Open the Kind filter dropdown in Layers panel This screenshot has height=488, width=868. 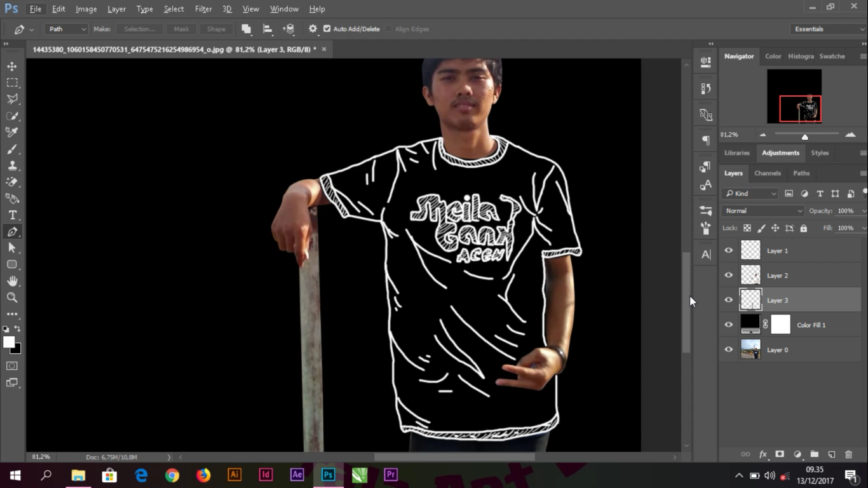[x=750, y=193]
